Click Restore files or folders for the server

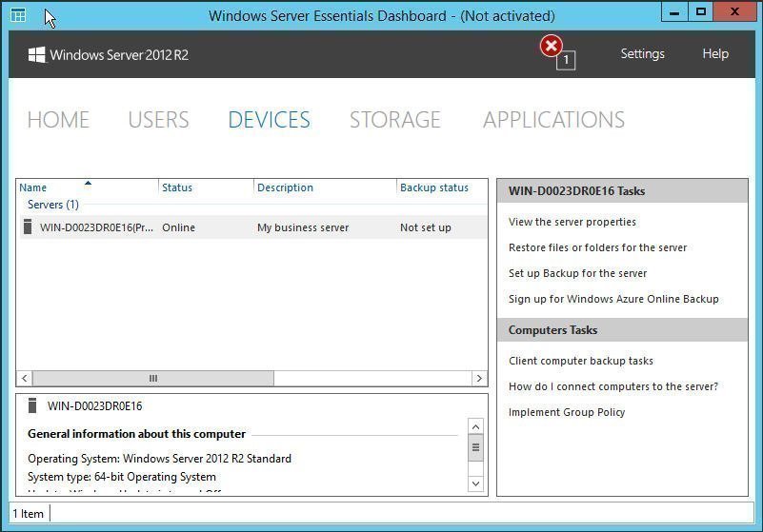pyautogui.click(x=597, y=247)
